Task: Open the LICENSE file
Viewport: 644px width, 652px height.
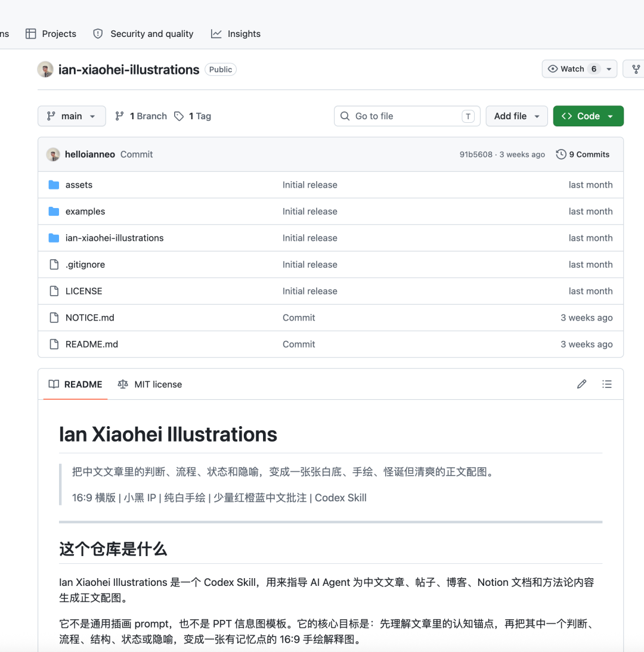Action: (83, 291)
